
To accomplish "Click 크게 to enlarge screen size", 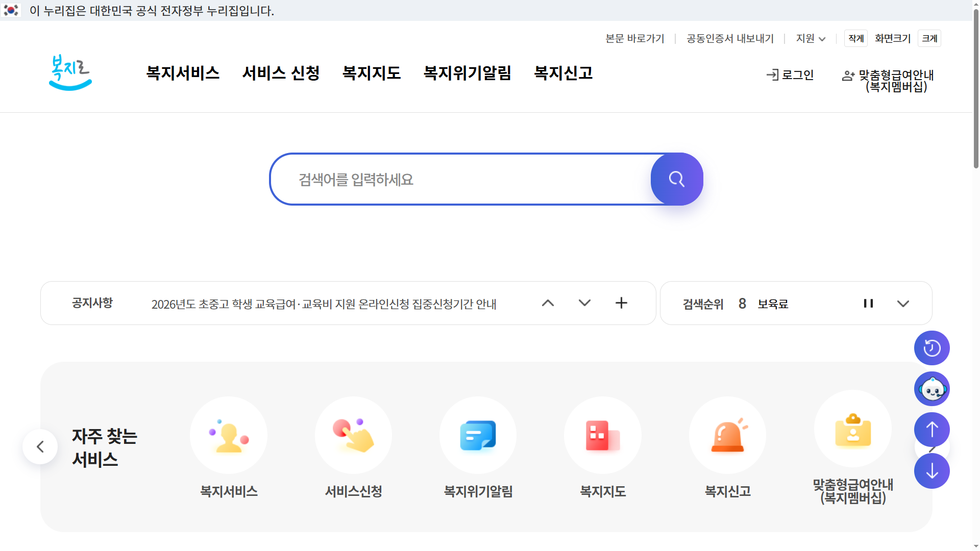I will coord(929,38).
